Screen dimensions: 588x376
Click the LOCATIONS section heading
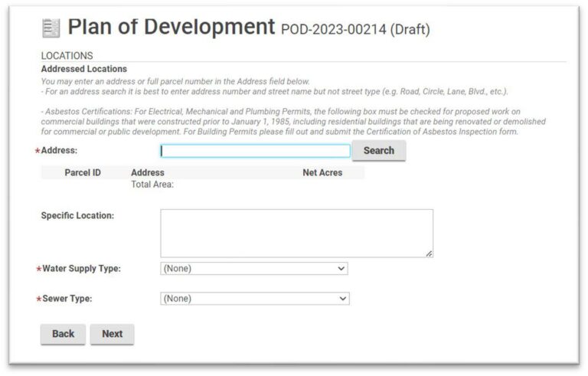(67, 56)
